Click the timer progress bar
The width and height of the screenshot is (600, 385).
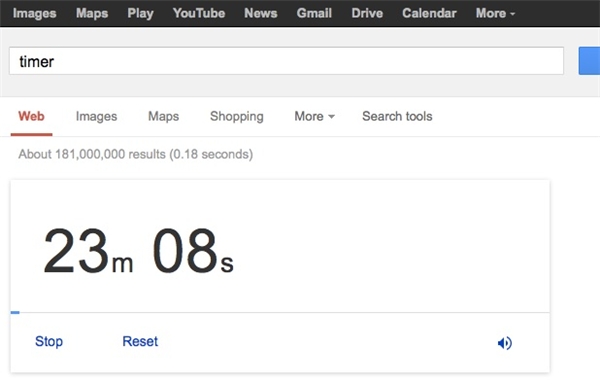click(x=280, y=313)
